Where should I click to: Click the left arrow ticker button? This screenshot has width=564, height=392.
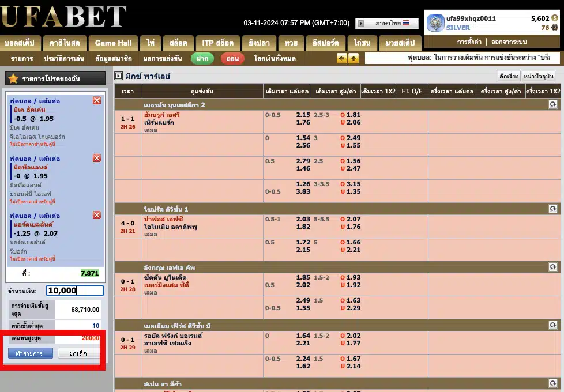pyautogui.click(x=342, y=58)
